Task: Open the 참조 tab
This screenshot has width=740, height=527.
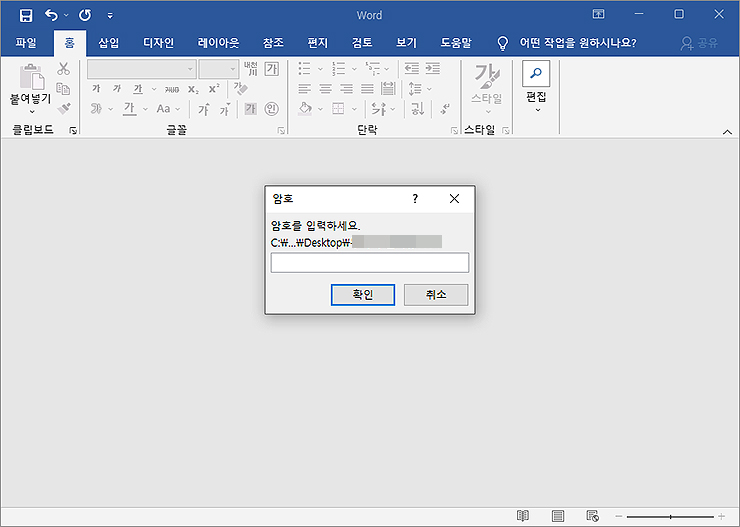Action: click(x=273, y=43)
